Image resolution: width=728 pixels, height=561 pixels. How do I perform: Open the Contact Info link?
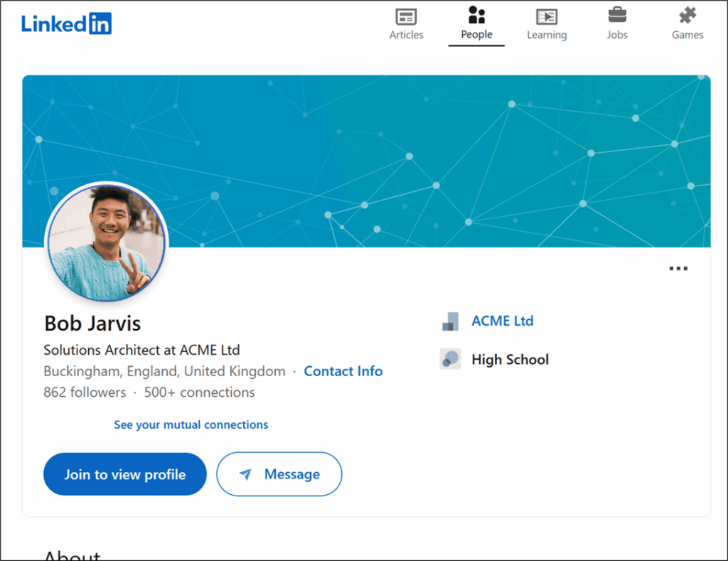click(343, 371)
